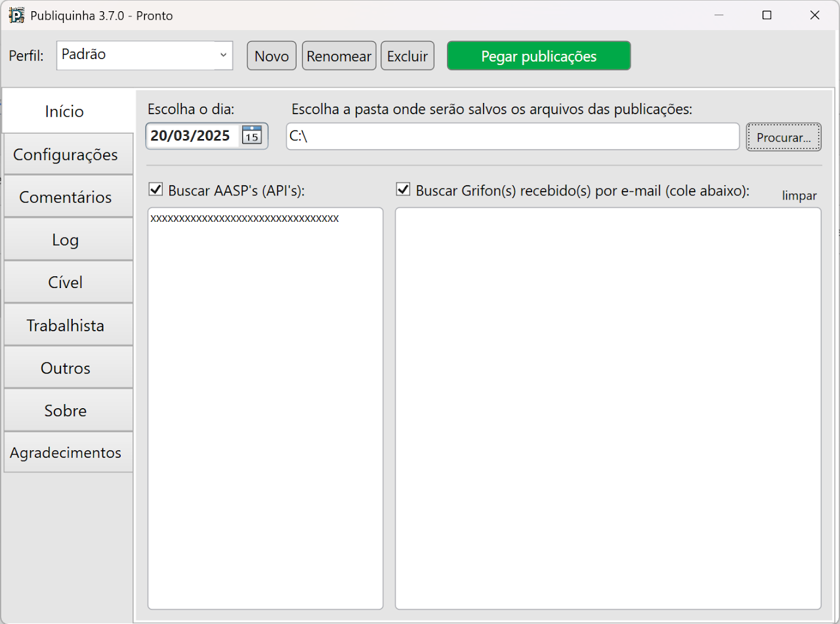Viewport: 840px width, 624px height.
Task: Click the green Pegar publicações button
Action: point(538,55)
